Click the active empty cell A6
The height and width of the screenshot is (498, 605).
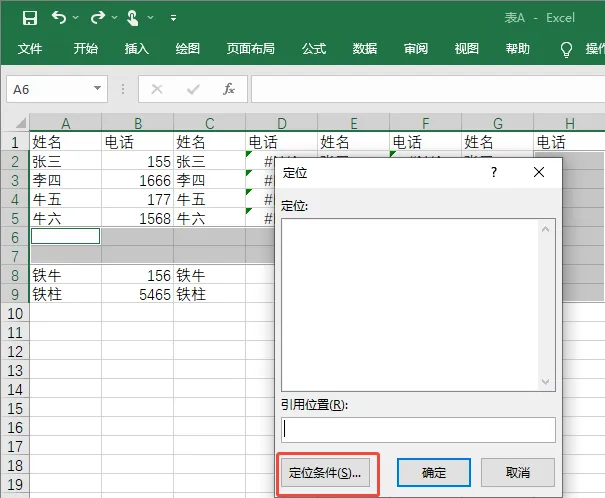pyautogui.click(x=66, y=236)
